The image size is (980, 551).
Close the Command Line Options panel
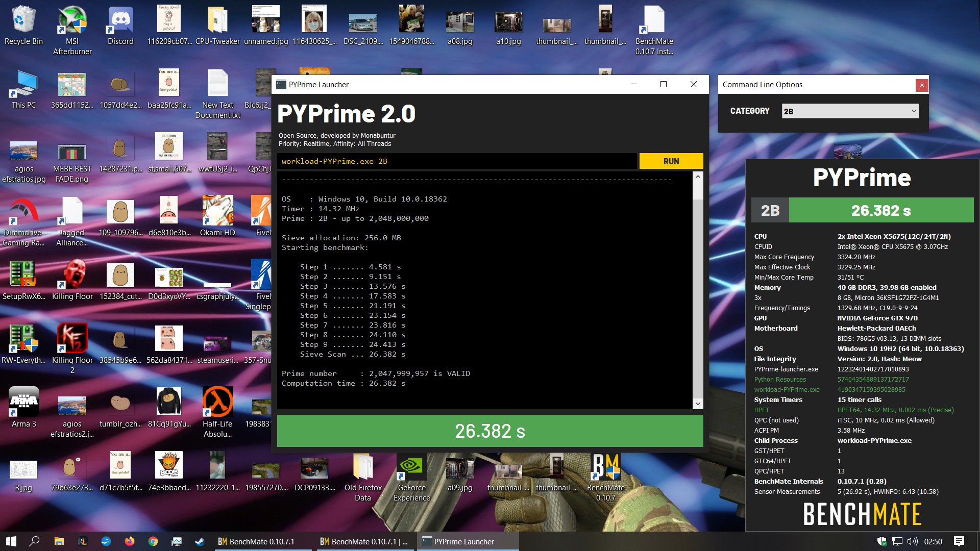pos(922,85)
